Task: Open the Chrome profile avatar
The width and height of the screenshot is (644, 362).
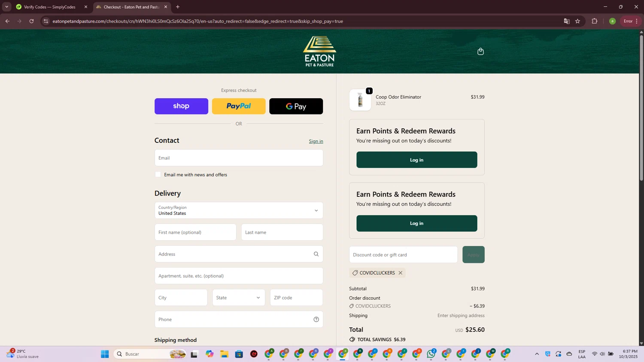Action: tap(612, 21)
